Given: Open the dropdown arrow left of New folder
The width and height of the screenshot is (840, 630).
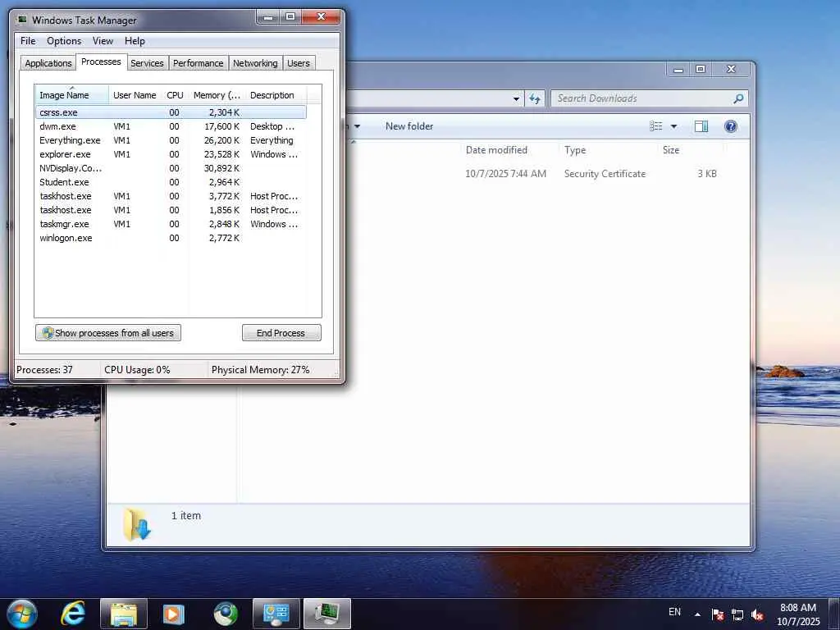Looking at the screenshot, I should [x=357, y=126].
